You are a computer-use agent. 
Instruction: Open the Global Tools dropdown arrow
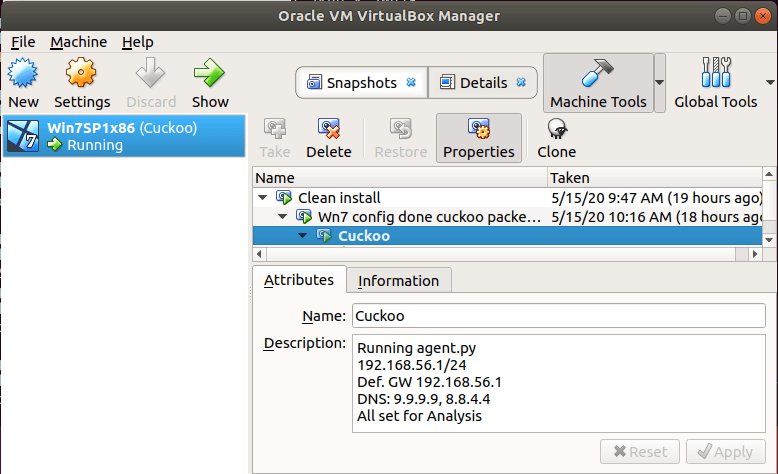(x=770, y=82)
